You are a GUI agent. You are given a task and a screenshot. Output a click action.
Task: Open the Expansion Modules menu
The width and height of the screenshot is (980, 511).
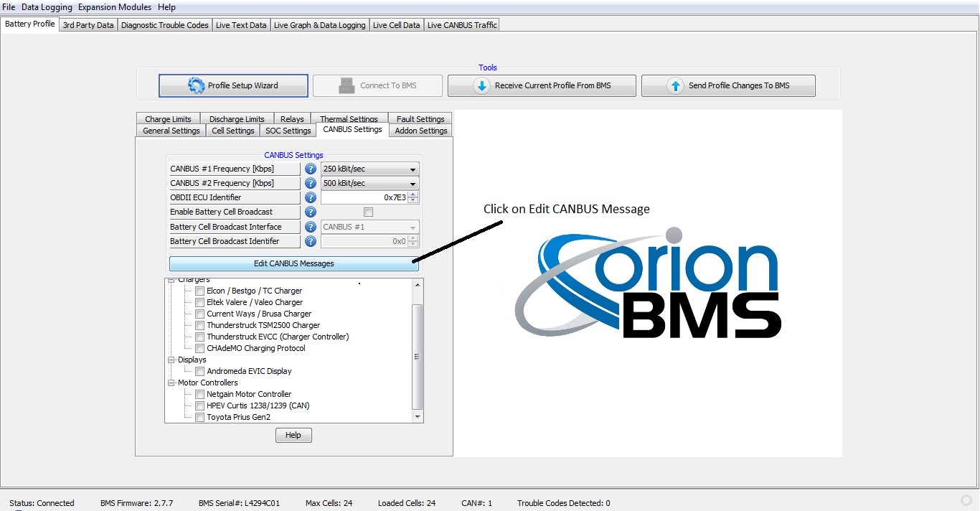115,7
